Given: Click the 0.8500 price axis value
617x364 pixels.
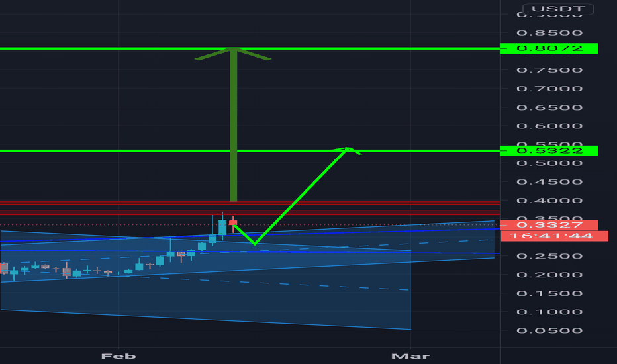Looking at the screenshot, I should click(549, 33).
